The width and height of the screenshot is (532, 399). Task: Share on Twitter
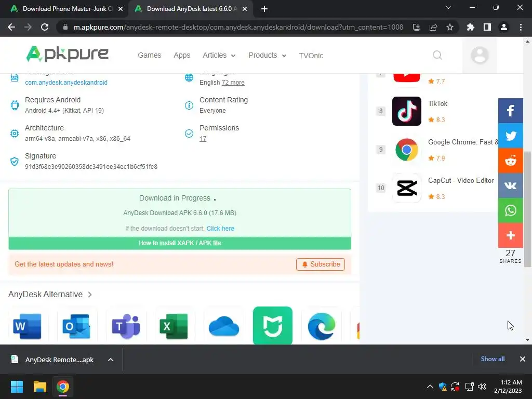[x=510, y=136]
